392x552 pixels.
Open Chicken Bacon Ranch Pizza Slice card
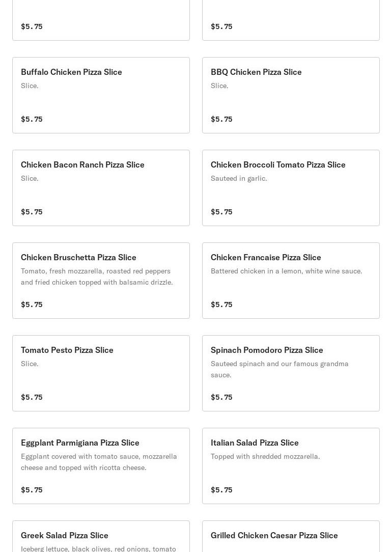[101, 188]
